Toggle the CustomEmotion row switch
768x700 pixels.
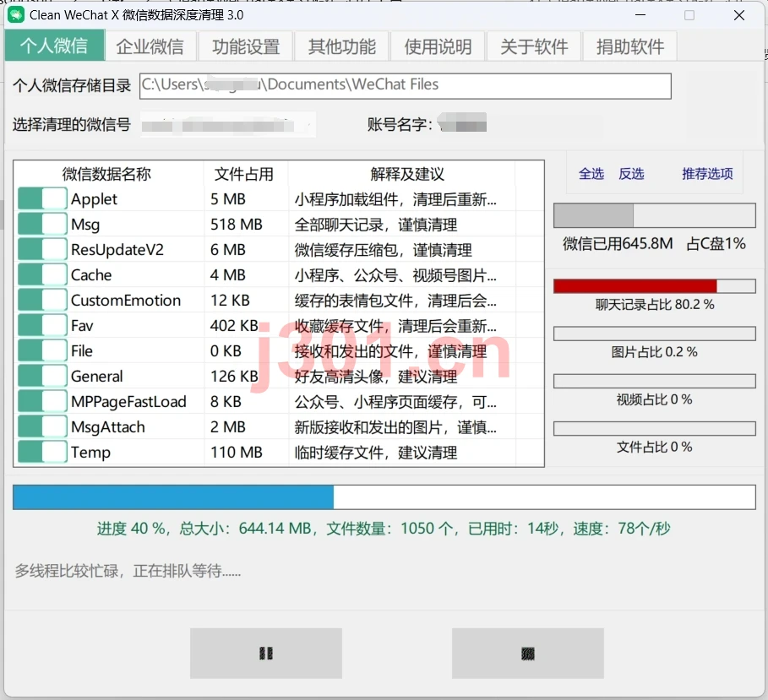click(42, 300)
